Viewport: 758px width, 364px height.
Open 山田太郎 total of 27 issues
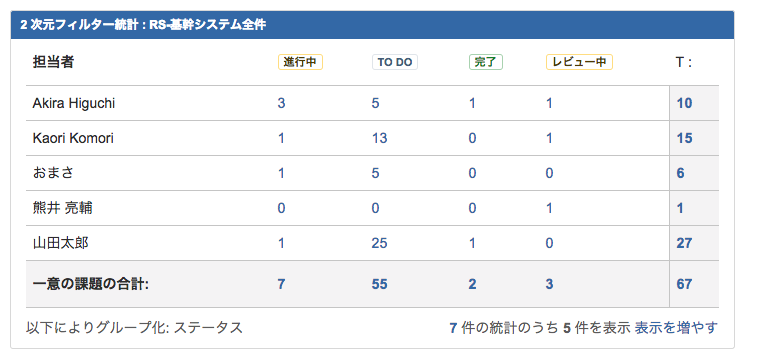click(685, 243)
